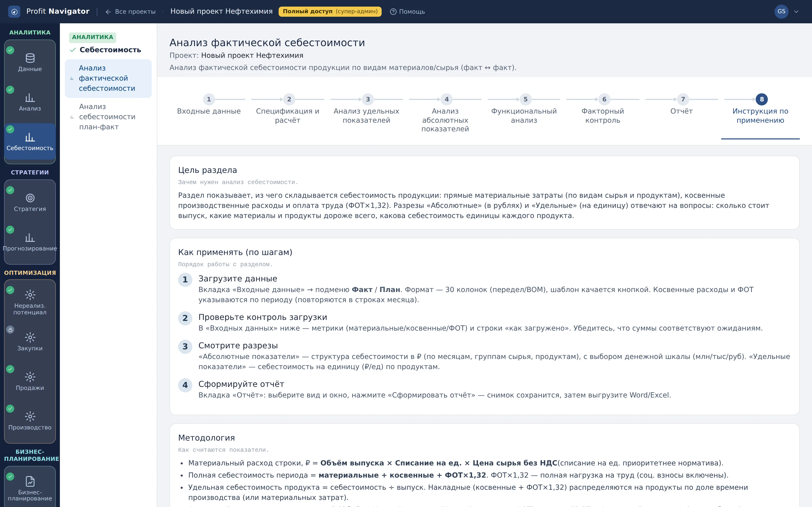Screen dimensions: 812x507
Task: Go to step 1 Входные данные
Action: (209, 105)
